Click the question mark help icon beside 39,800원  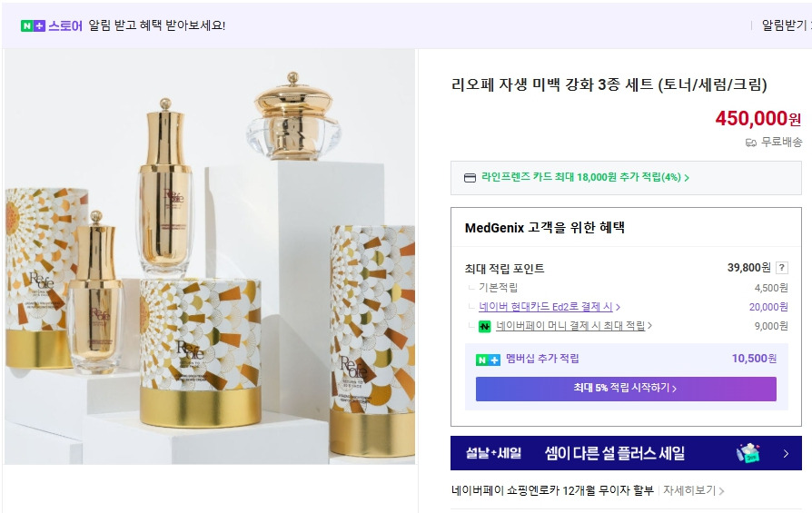click(x=782, y=268)
